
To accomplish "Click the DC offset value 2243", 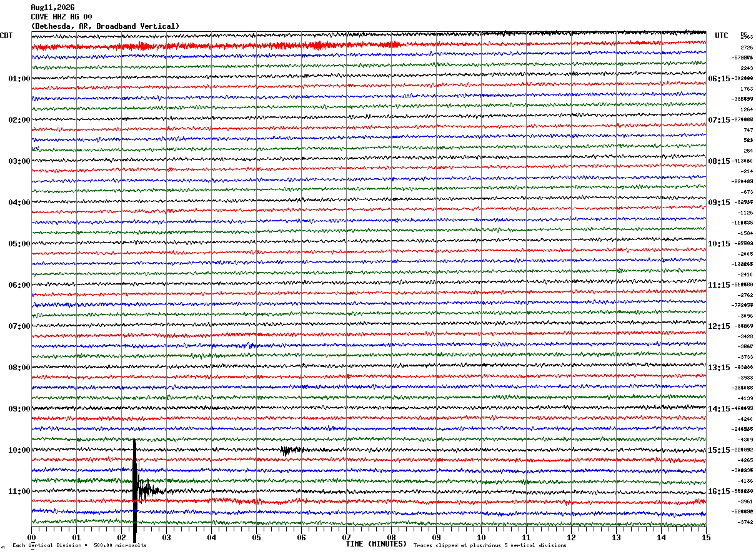I will pyautogui.click(x=747, y=68).
